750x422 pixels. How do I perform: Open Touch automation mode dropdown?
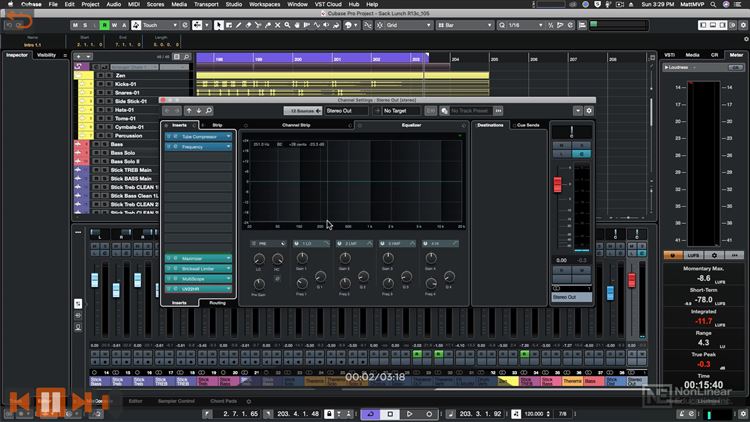click(160, 25)
